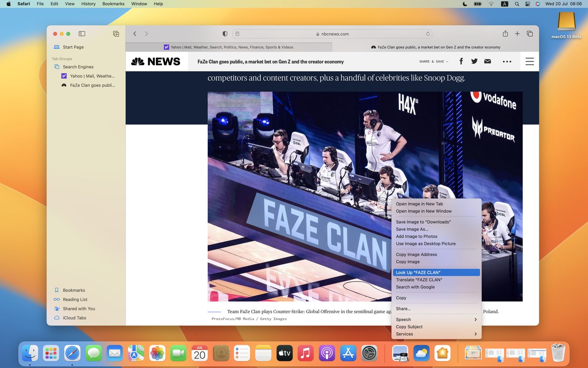Image resolution: width=588 pixels, height=368 pixels.
Task: Click the Reader view icon in address bar
Action: [x=238, y=34]
